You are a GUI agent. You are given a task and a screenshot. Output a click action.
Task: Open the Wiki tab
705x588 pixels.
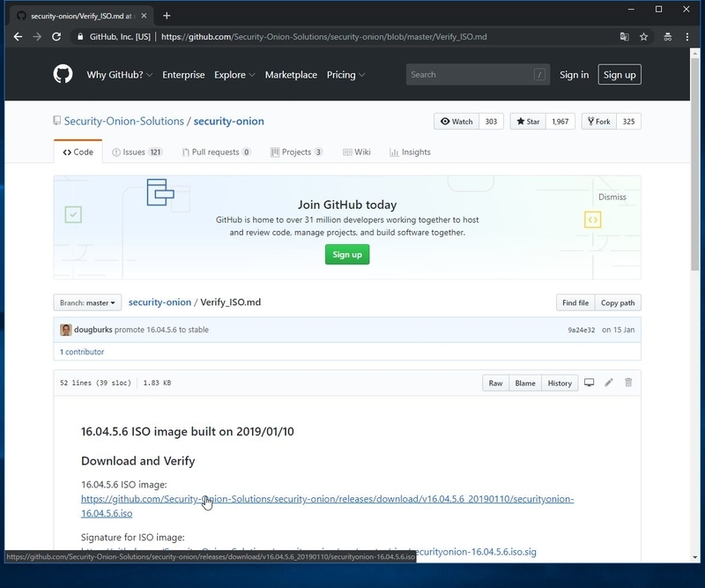coord(357,152)
